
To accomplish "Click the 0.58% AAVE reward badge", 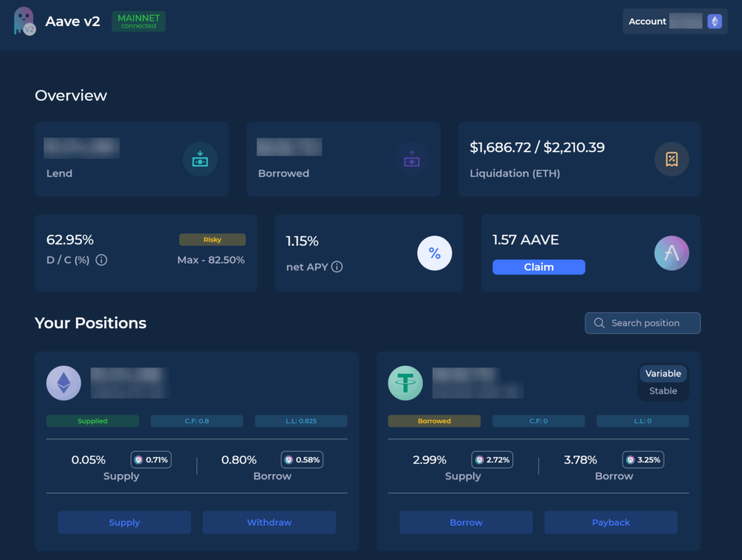I will pyautogui.click(x=302, y=460).
